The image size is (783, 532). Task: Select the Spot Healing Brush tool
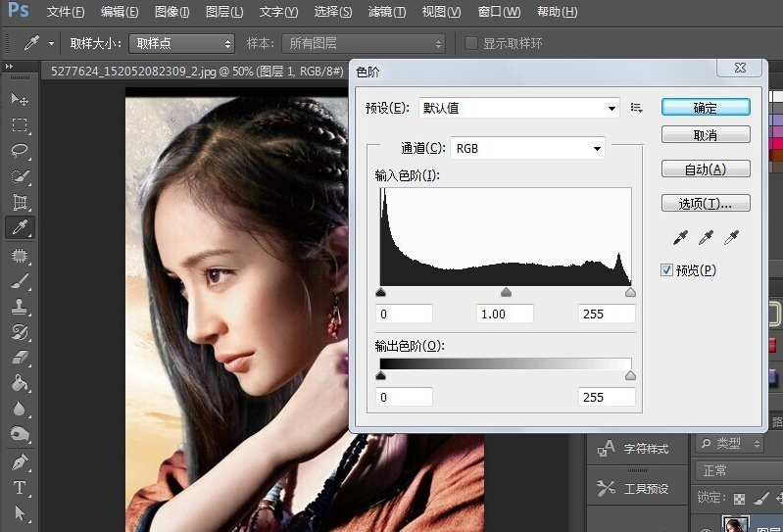pos(20,256)
